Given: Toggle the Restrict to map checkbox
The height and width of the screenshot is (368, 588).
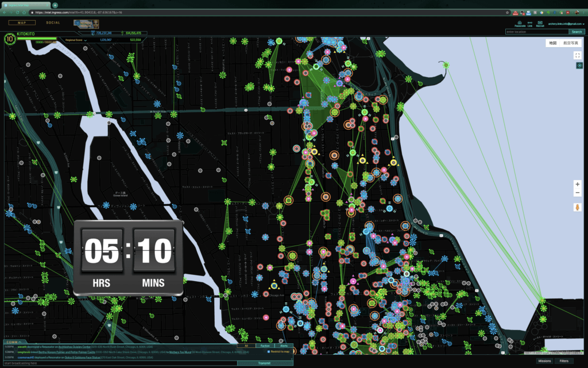Looking at the screenshot, I should 269,352.
